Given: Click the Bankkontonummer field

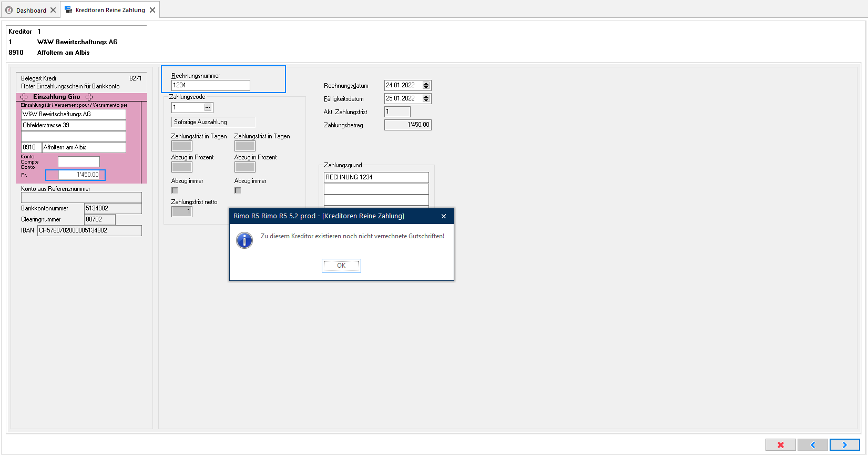Looking at the screenshot, I should (113, 208).
